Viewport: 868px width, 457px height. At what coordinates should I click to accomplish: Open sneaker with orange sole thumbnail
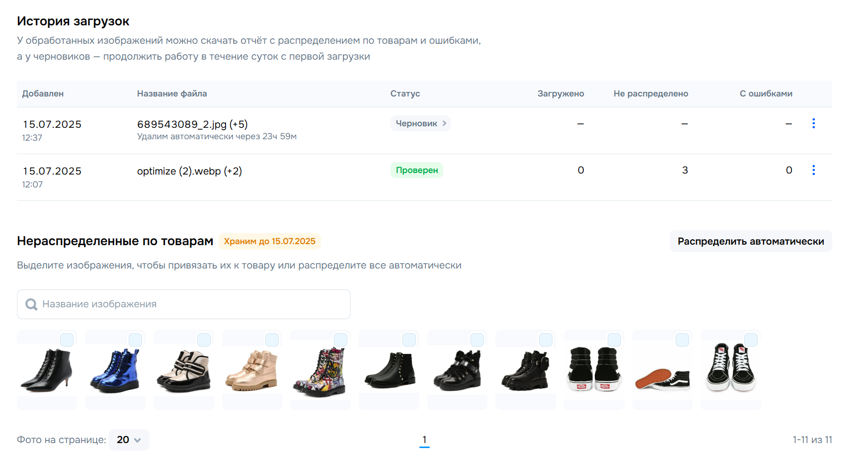coord(662,370)
